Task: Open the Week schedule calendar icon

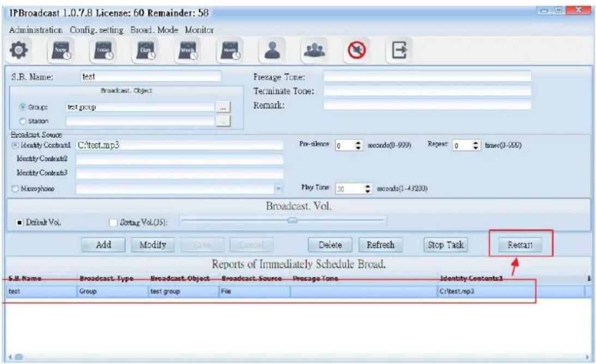Action: pyautogui.click(x=189, y=50)
